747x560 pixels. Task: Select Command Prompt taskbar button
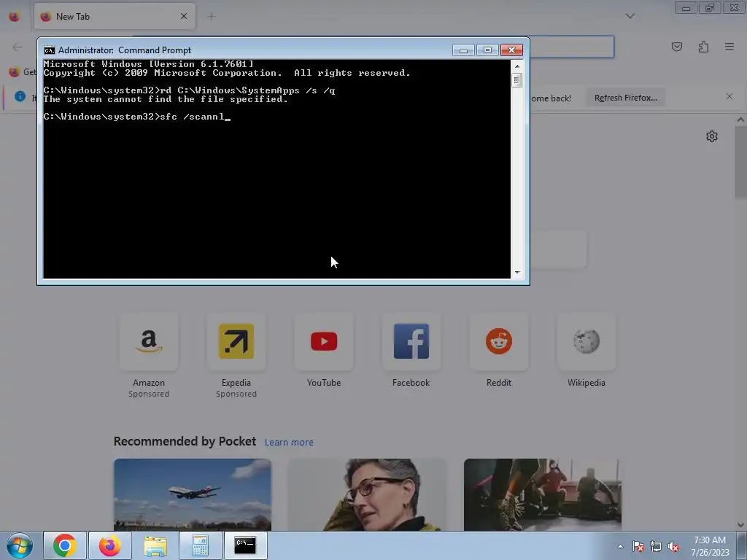[245, 545]
